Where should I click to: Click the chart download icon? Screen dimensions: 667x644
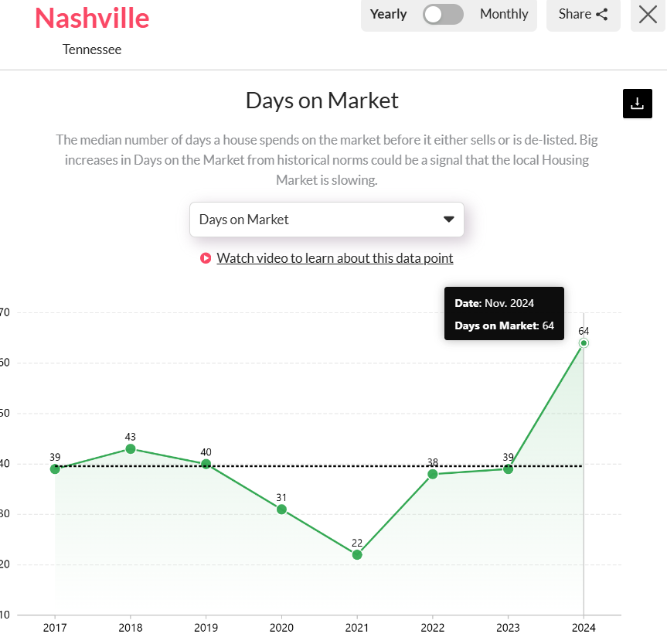637,103
